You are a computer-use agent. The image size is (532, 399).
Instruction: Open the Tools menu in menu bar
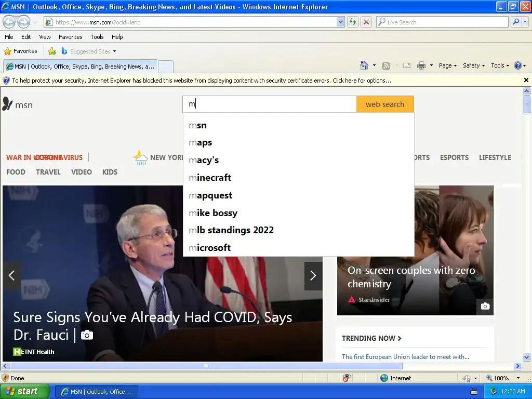[97, 37]
